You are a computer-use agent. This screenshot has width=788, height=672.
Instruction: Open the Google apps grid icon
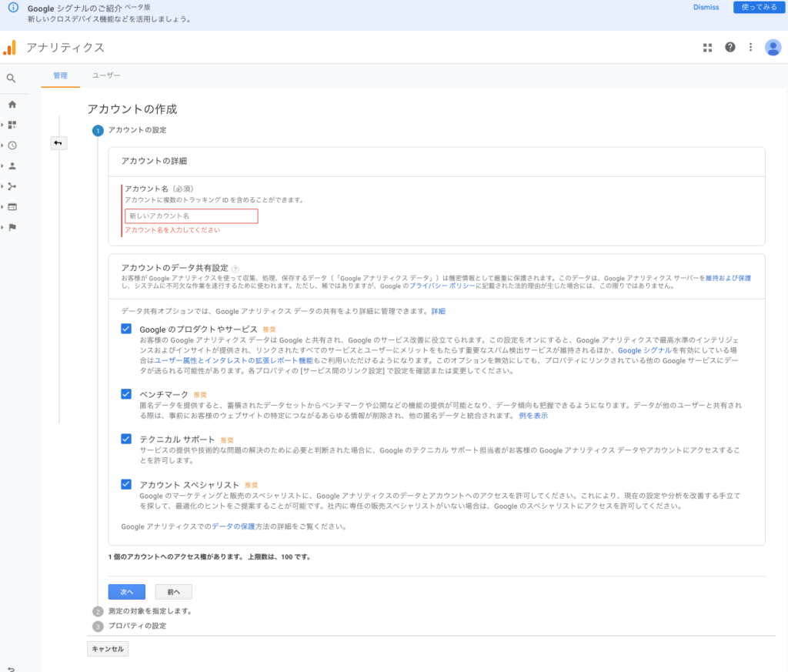[707, 48]
